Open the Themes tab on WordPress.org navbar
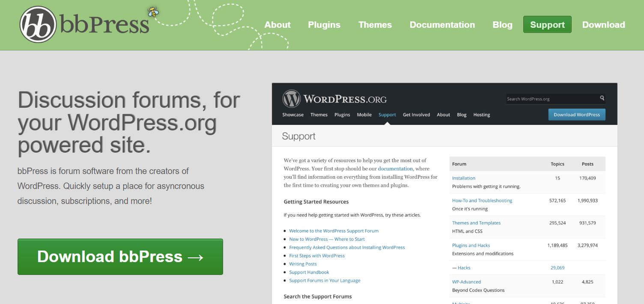644x304 pixels. point(319,115)
